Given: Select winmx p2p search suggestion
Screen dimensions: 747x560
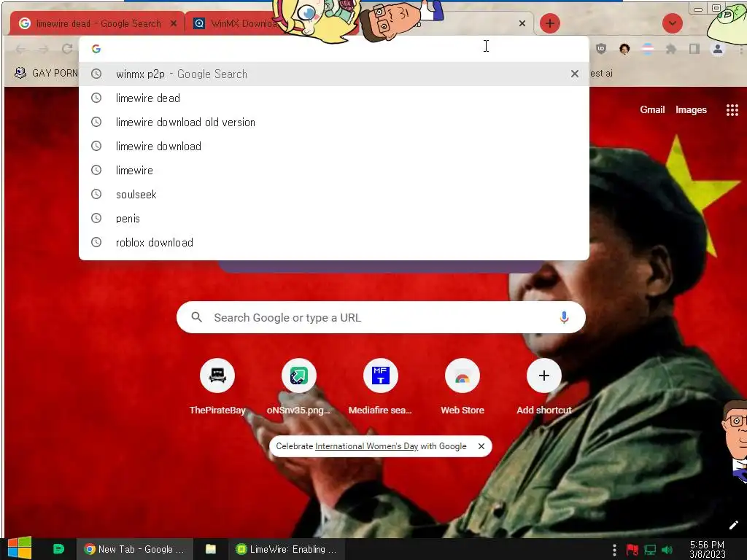Looking at the screenshot, I should point(333,74).
